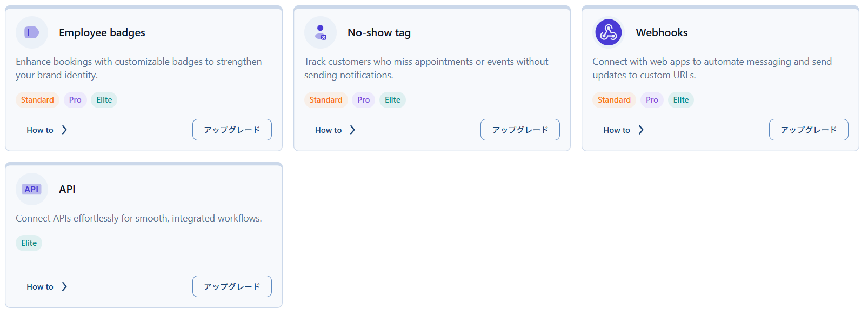Open How to for Webhooks
This screenshot has height=315, width=868.
(x=617, y=130)
